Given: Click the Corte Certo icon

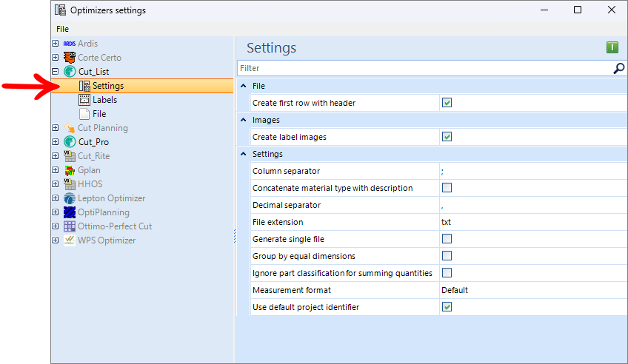Looking at the screenshot, I should (x=70, y=58).
